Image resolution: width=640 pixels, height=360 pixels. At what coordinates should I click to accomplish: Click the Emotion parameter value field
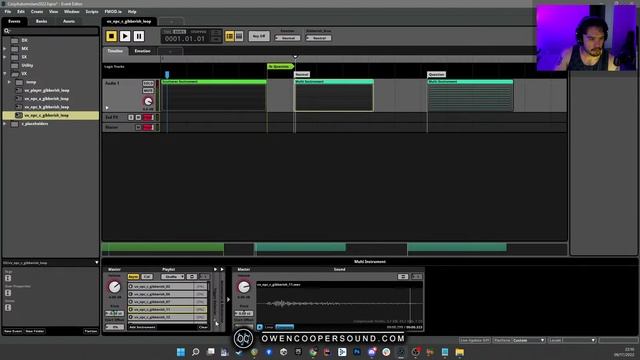(288, 38)
